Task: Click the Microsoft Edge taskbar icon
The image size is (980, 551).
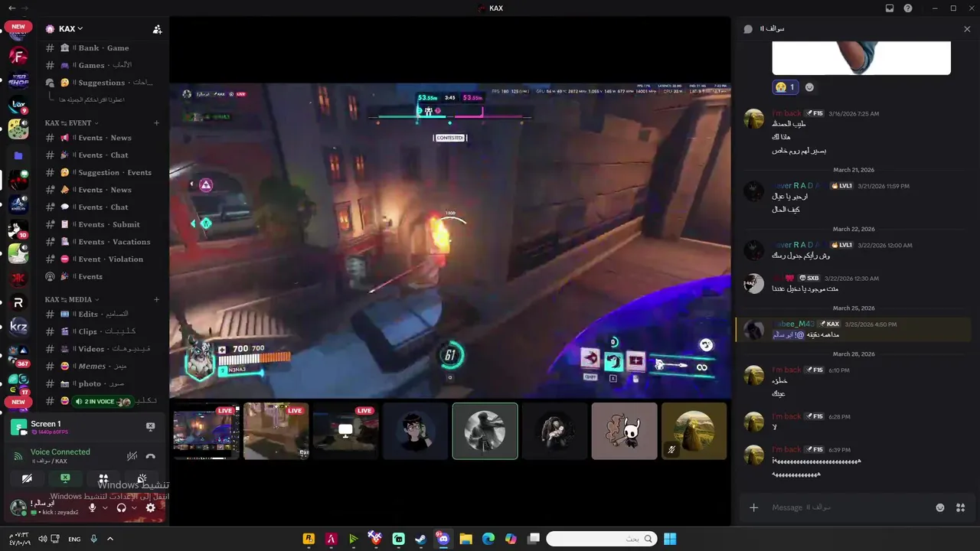Action: click(488, 540)
